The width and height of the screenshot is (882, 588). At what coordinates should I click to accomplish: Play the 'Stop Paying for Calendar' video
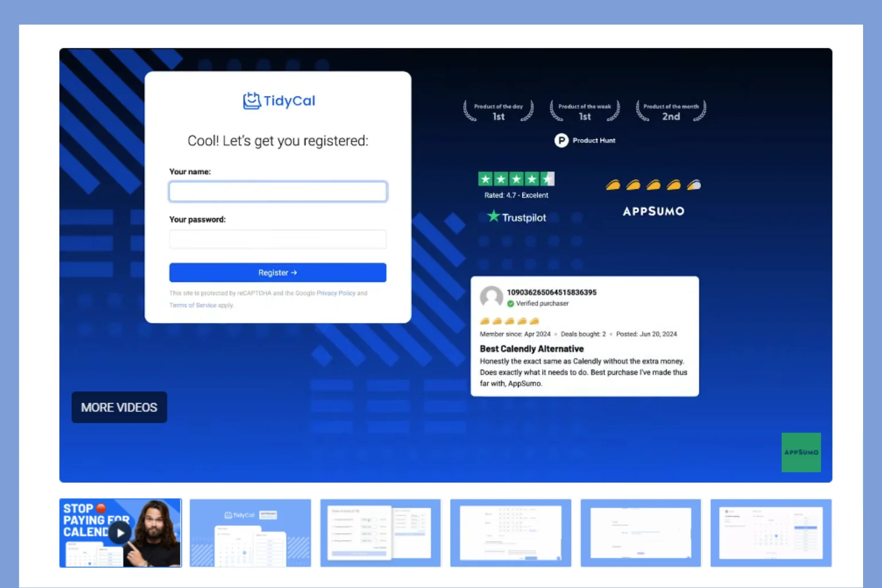point(120,533)
